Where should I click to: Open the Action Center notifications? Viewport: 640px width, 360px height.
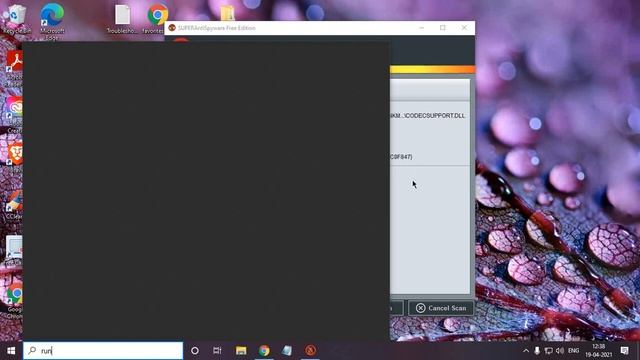[x=624, y=351]
